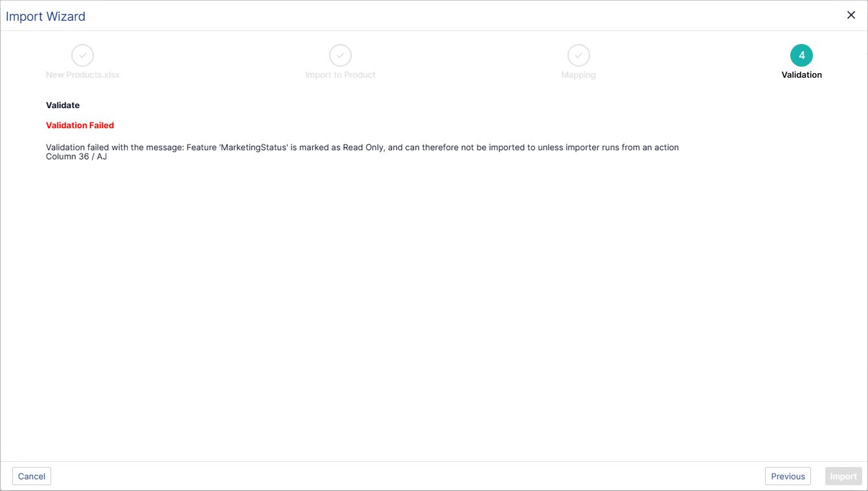Close the Import Wizard dialog
Screen dimensions: 868x491
(851, 16)
